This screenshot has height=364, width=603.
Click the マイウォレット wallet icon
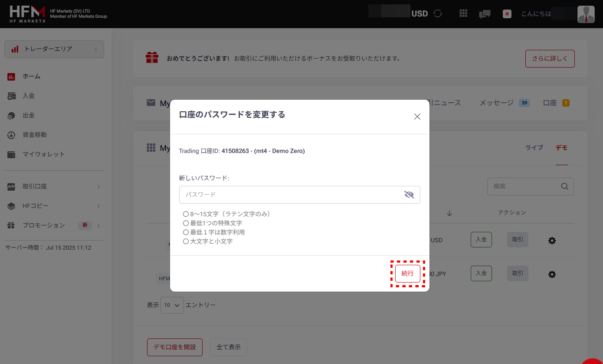12,154
